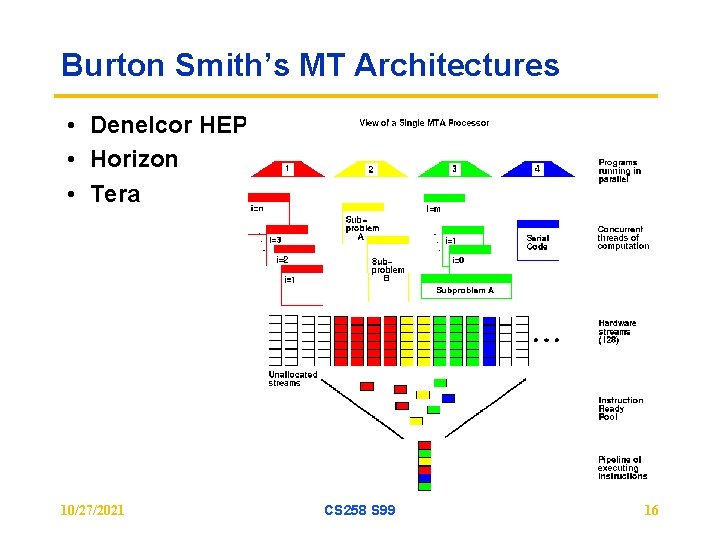
Task: Click the blue block in the ready pool
Action: pyautogui.click(x=448, y=398)
